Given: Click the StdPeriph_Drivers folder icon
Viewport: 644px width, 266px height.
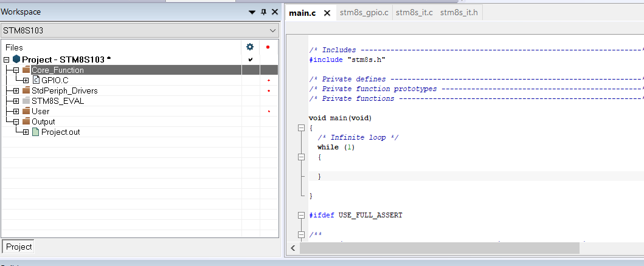Looking at the screenshot, I should (x=26, y=90).
